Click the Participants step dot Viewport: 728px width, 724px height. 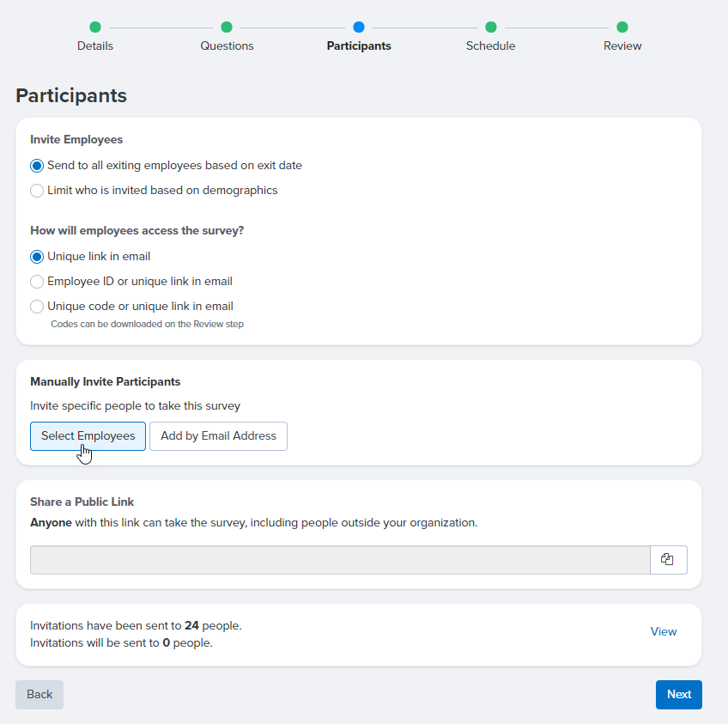point(359,27)
